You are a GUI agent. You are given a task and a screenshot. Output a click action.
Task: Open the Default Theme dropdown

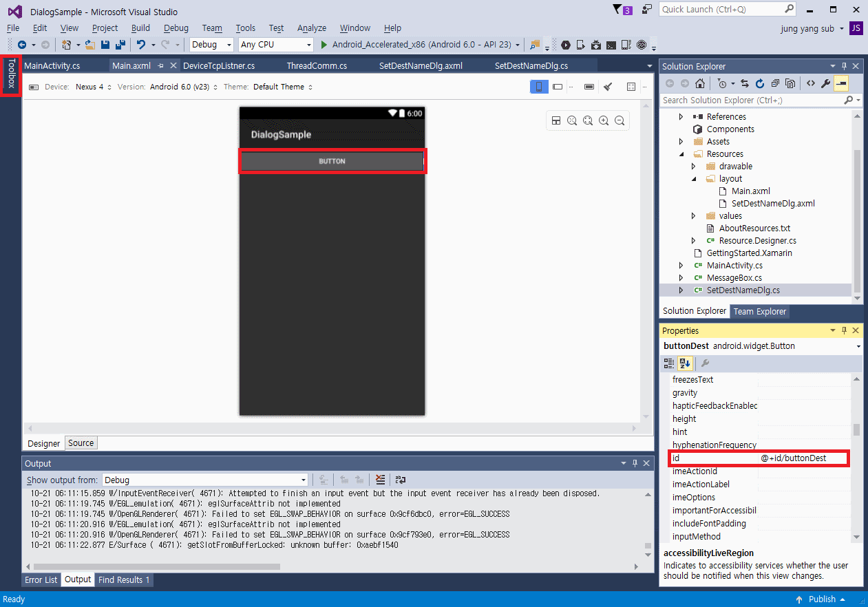283,87
